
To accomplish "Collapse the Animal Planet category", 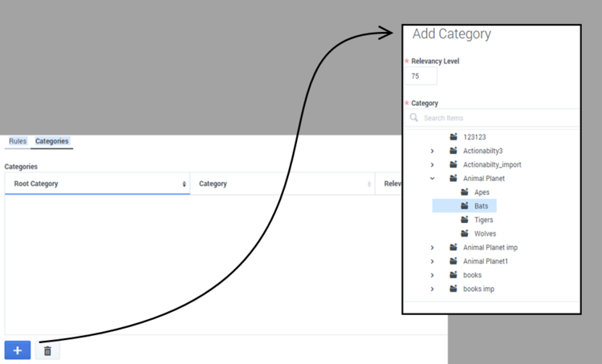I will pos(433,179).
